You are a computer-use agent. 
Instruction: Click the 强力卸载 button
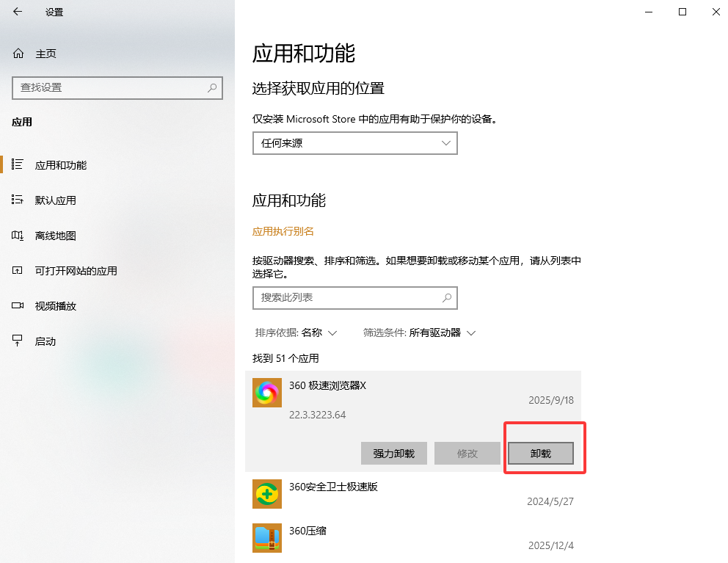(x=393, y=453)
